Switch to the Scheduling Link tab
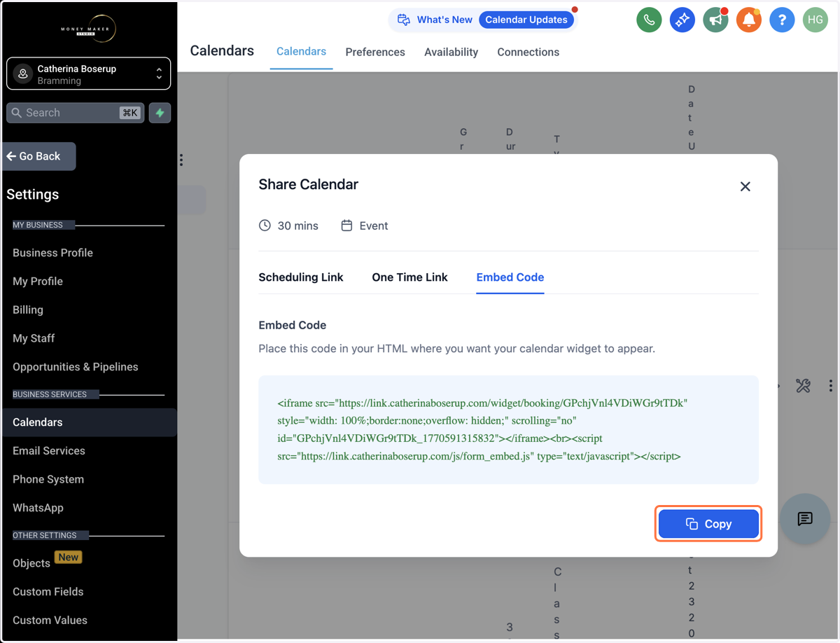 click(301, 277)
